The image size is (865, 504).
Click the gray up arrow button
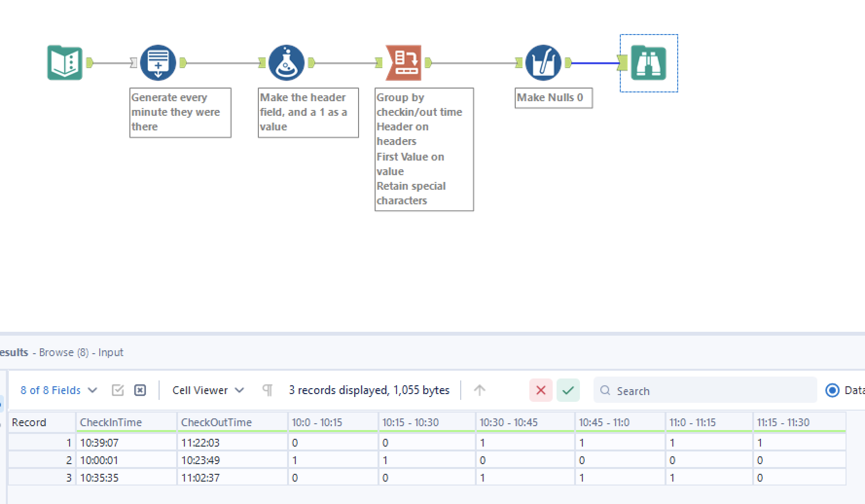480,390
